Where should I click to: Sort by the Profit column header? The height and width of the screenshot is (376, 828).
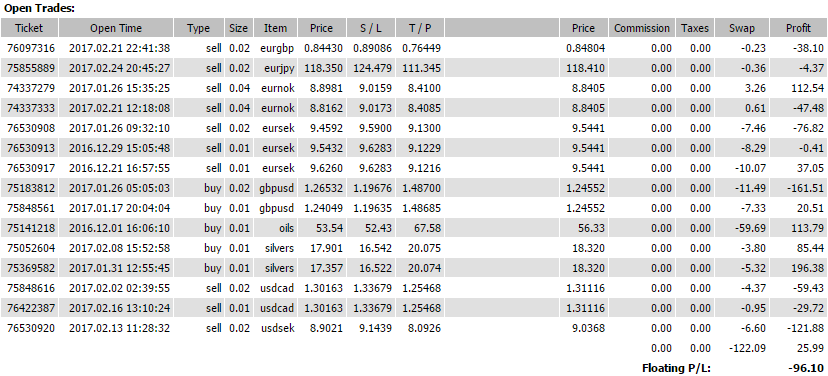click(798, 29)
